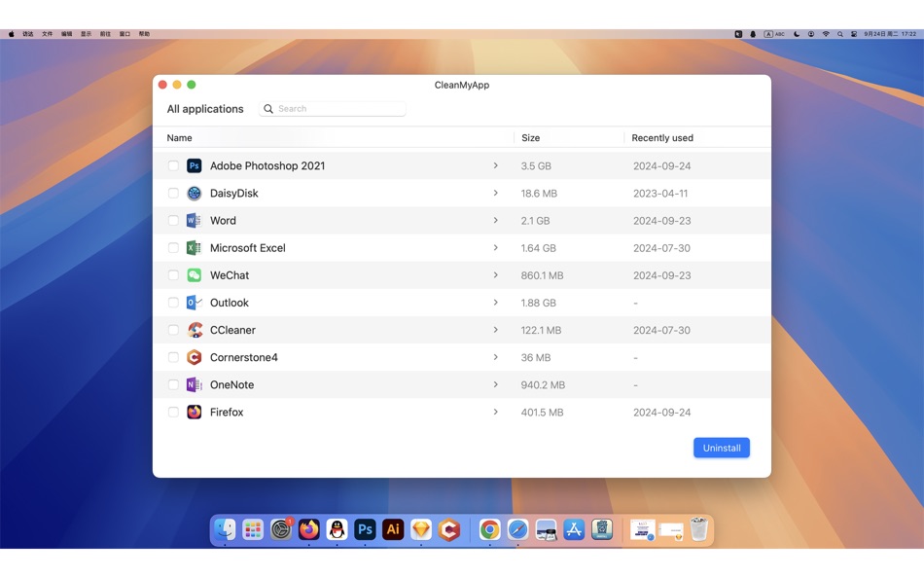The height and width of the screenshot is (578, 924).
Task: Expand the Microsoft Excel row chevron
Action: 496,248
